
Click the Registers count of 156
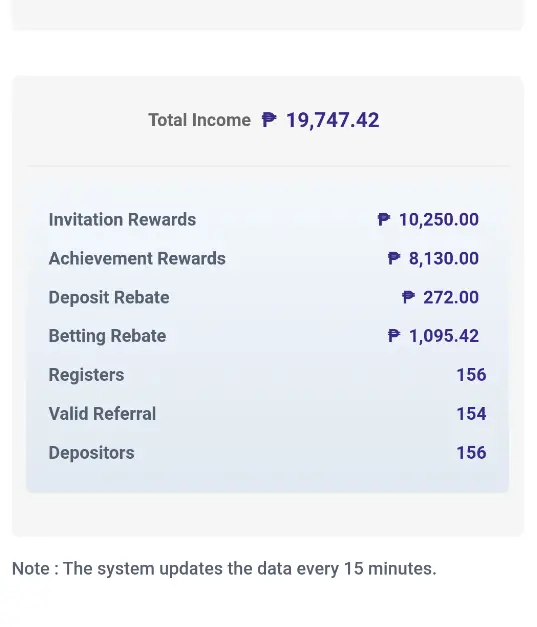tap(471, 375)
